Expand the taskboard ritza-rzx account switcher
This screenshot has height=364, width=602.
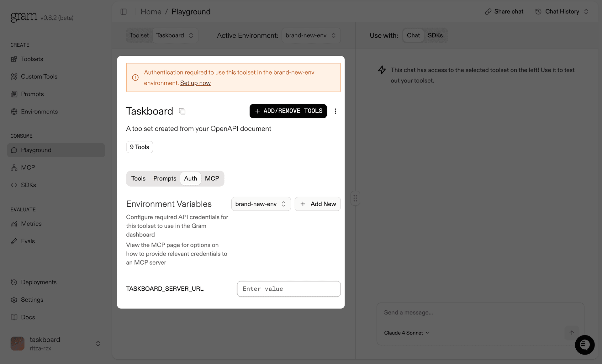98,344
